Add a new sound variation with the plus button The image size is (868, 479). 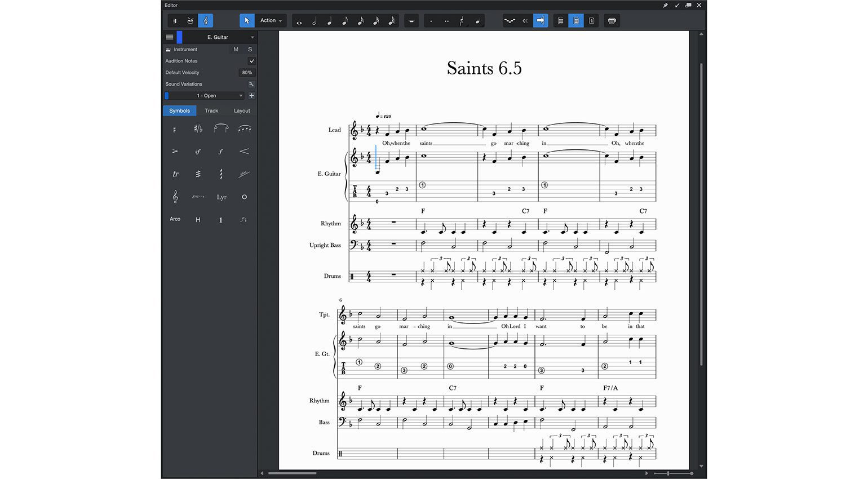251,95
